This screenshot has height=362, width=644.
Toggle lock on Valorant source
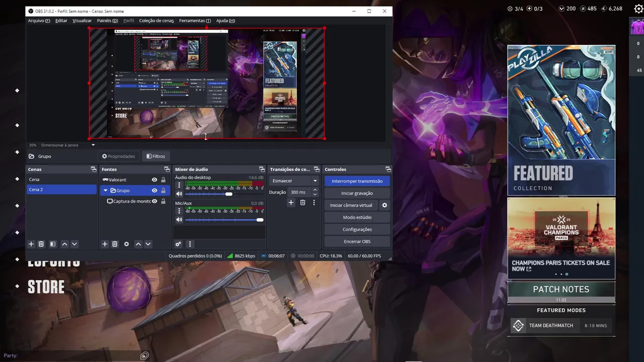163,179
